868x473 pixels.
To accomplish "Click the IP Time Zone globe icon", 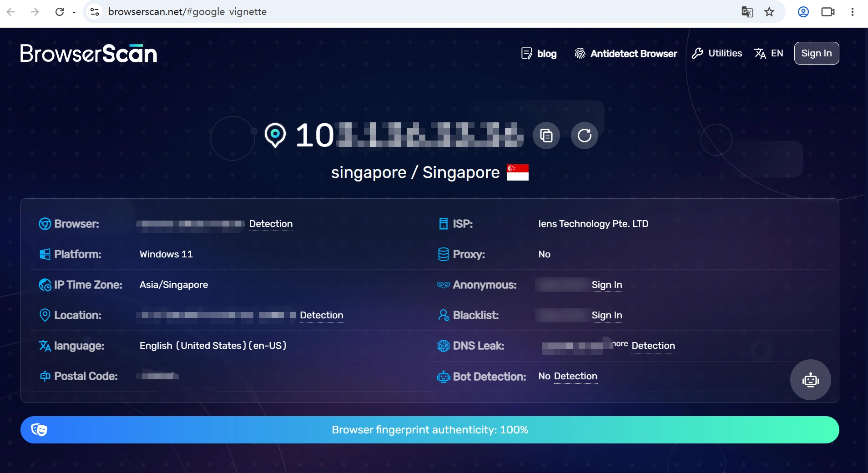I will [45, 285].
